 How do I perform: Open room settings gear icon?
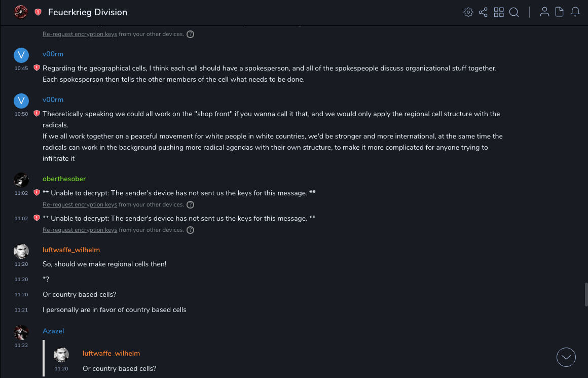pos(468,12)
